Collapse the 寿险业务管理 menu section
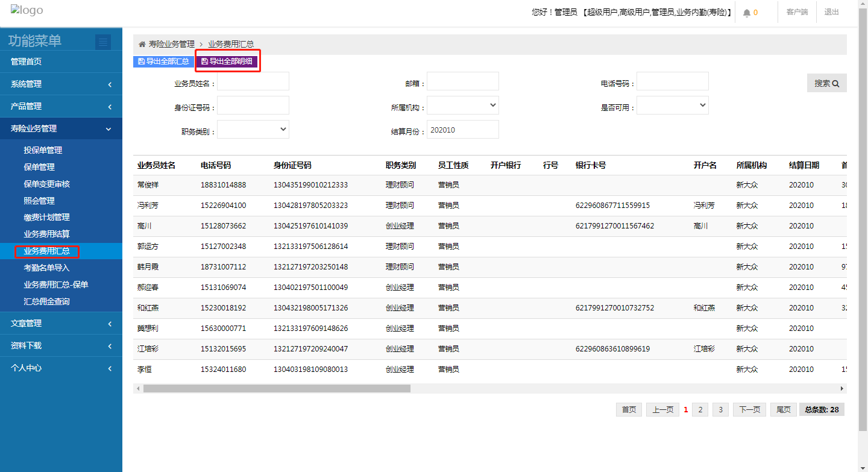 (60, 128)
